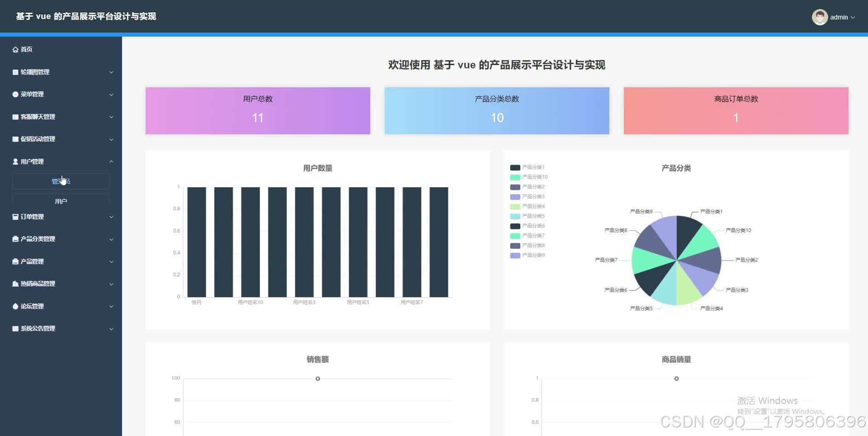
Task: Click the admin avatar picture
Action: coord(820,17)
